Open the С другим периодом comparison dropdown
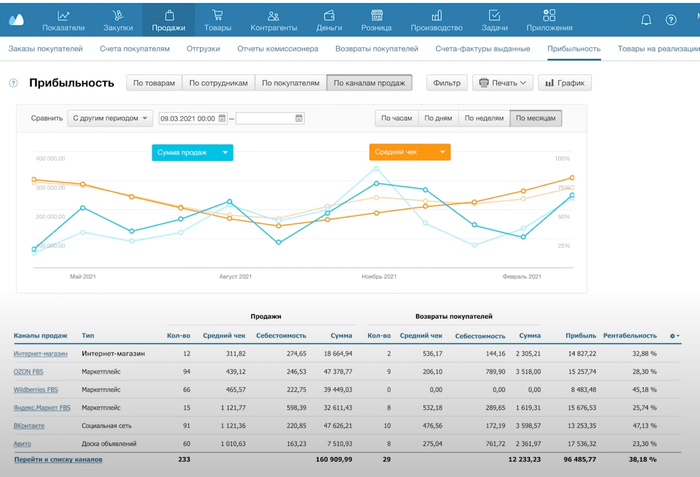The image size is (700, 477). 110,118
